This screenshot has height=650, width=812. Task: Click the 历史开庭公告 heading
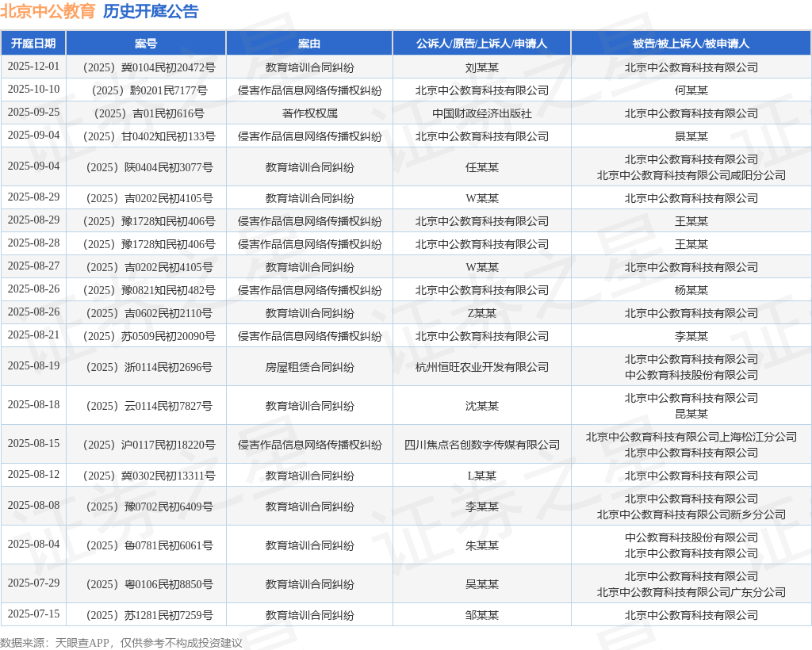coord(151,11)
